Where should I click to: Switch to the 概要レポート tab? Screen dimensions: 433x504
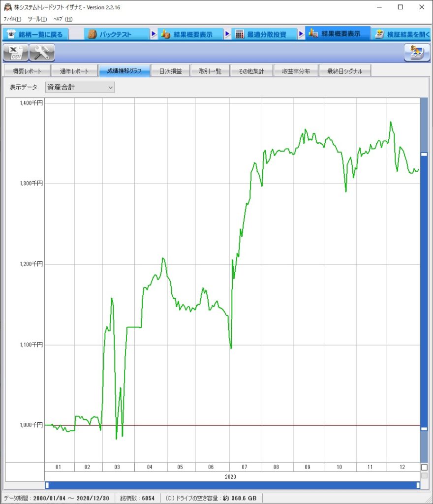point(27,71)
